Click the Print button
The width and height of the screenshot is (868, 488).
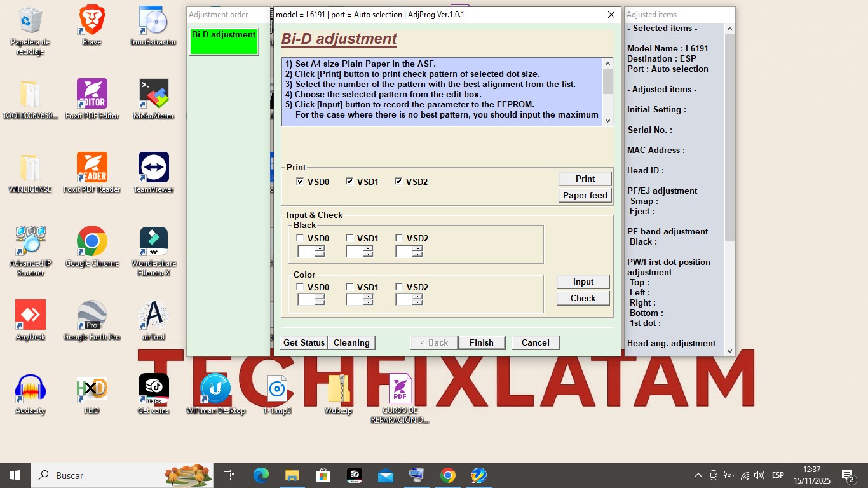tap(585, 179)
